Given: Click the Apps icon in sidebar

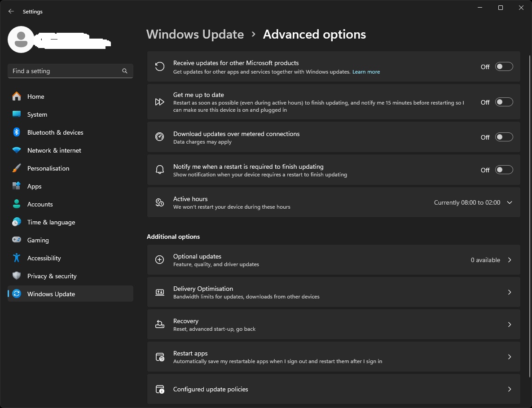Looking at the screenshot, I should click(x=17, y=186).
